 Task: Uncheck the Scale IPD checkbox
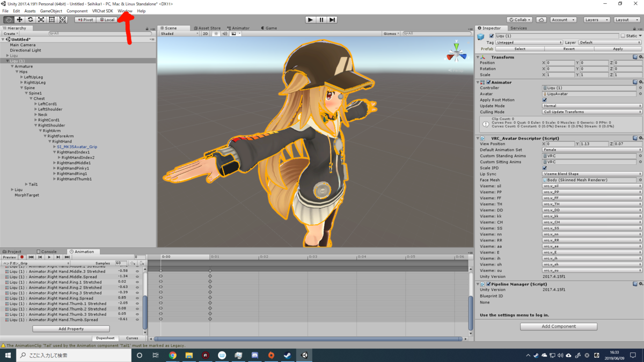(x=545, y=168)
